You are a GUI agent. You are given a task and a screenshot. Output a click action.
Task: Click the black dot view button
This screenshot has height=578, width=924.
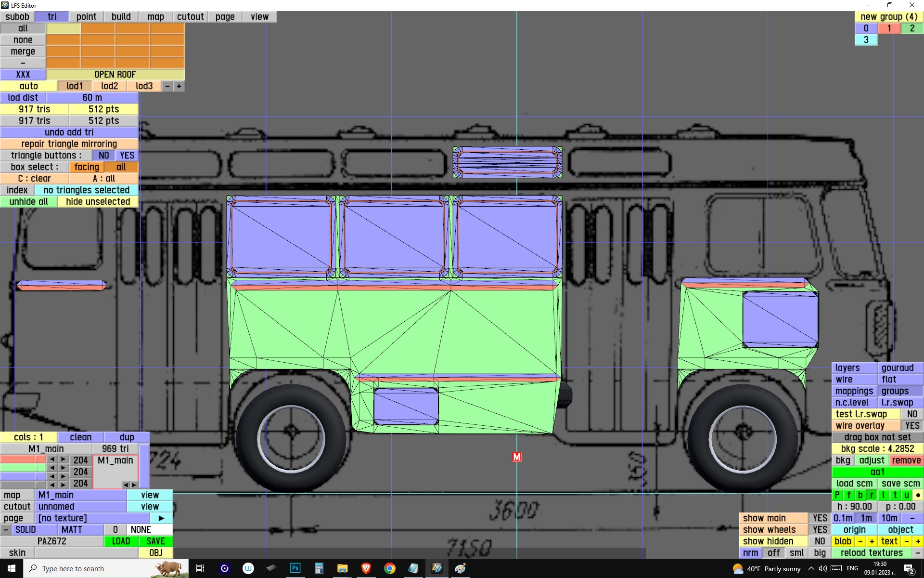tap(918, 495)
